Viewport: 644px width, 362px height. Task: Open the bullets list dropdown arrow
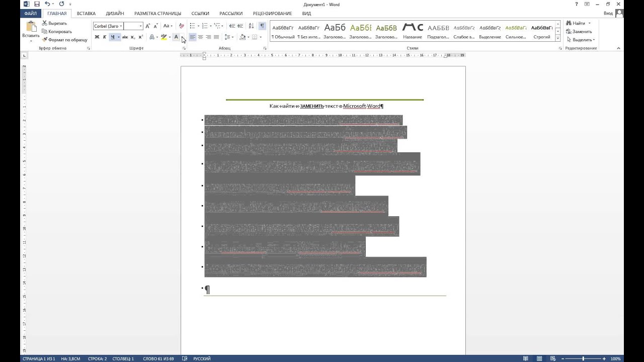[x=198, y=26]
